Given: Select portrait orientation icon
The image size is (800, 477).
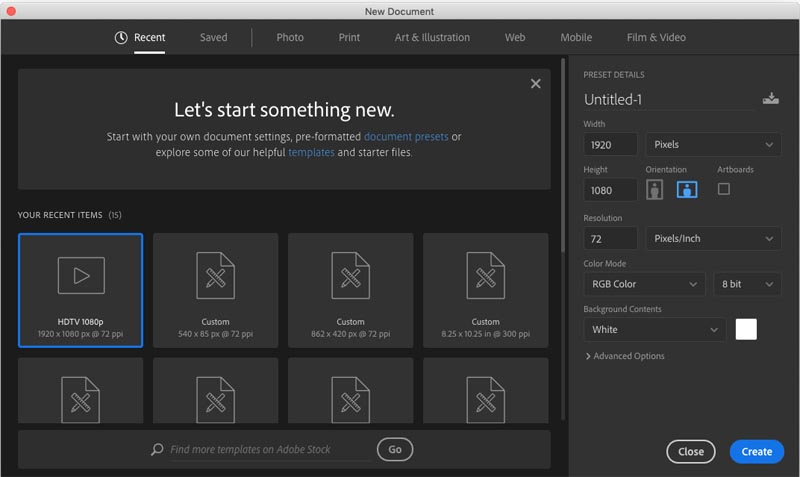Looking at the screenshot, I should pos(655,190).
